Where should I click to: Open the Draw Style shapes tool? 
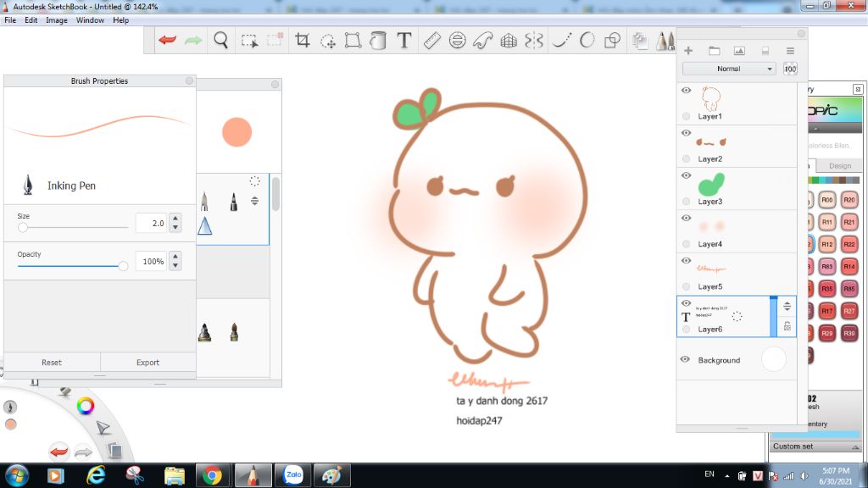click(612, 41)
